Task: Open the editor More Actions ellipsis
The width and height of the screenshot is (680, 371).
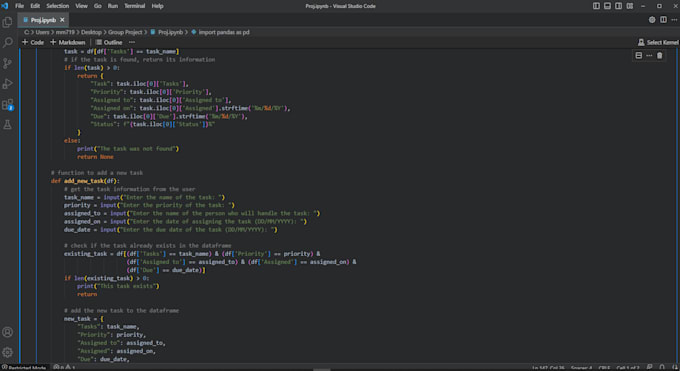Action: (674, 20)
